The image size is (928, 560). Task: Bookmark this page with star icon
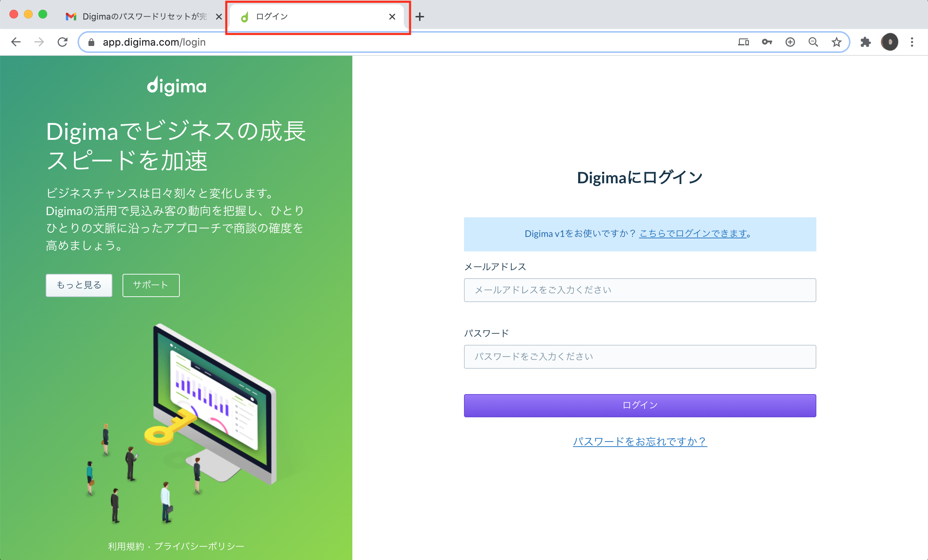pos(837,42)
